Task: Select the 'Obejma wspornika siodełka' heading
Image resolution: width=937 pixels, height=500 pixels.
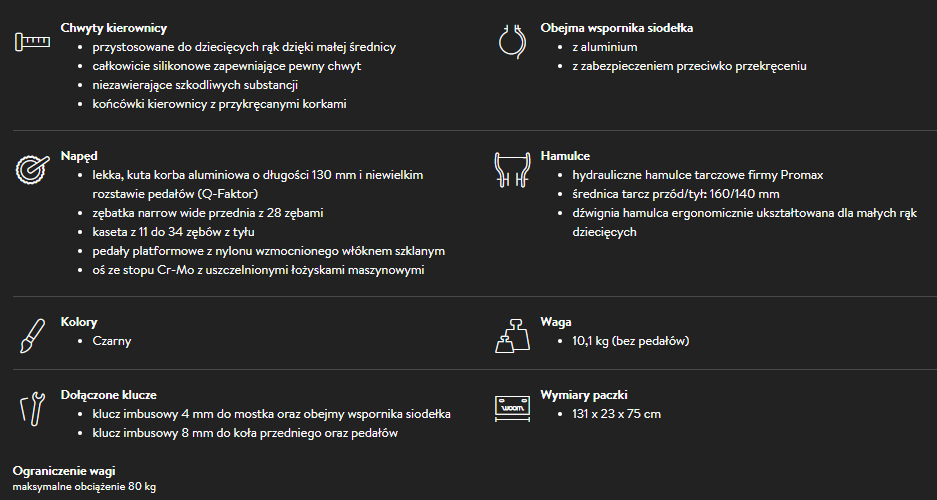Action: 616,28
